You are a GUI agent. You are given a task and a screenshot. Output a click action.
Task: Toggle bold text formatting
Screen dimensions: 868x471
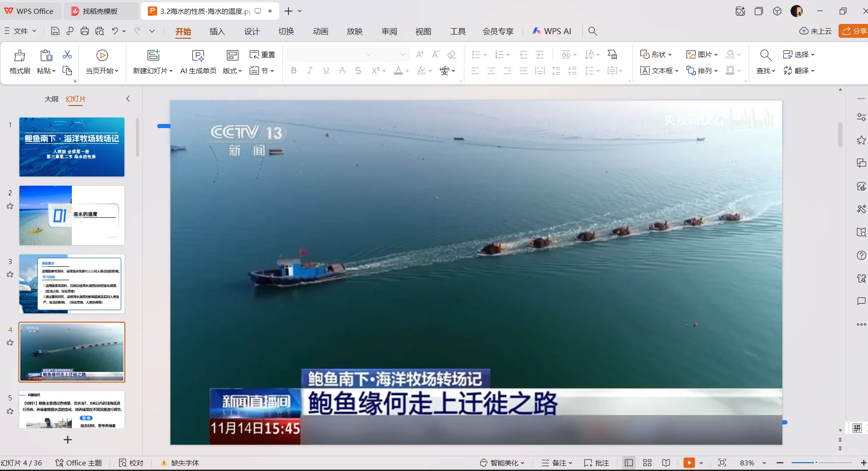[x=293, y=70]
